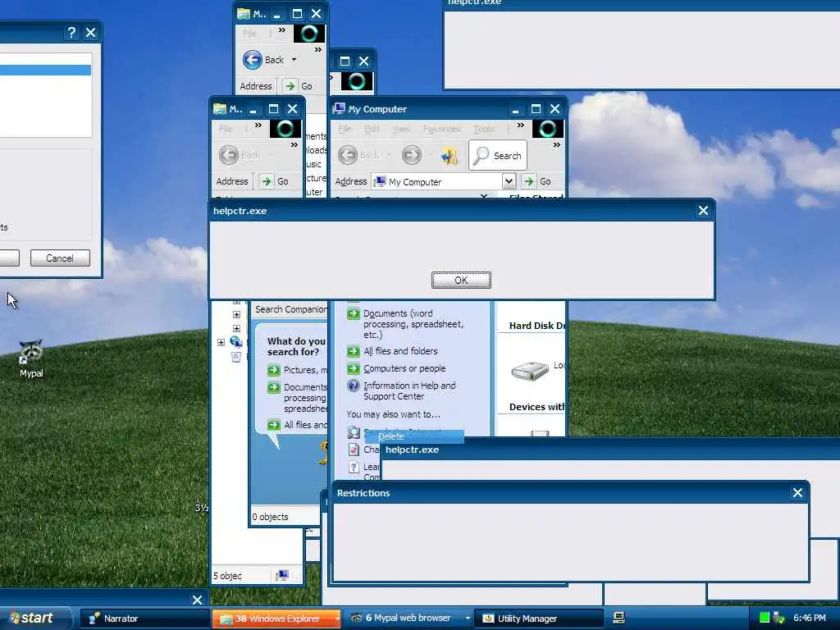Expand the tree node next to network globe icon

[221, 342]
